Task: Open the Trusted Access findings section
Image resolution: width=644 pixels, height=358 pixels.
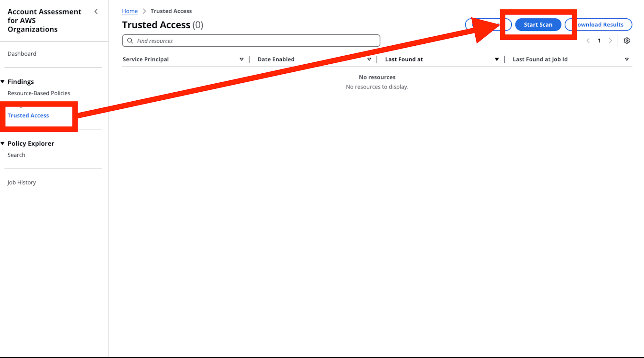Action: click(29, 115)
